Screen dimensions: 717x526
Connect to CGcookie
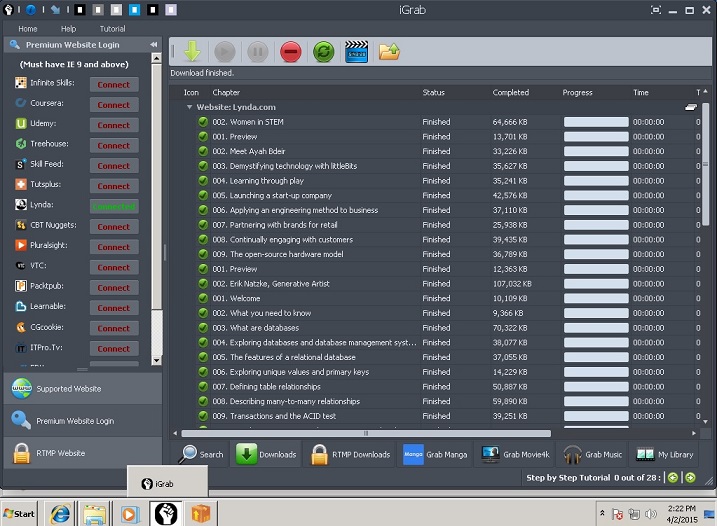(114, 328)
